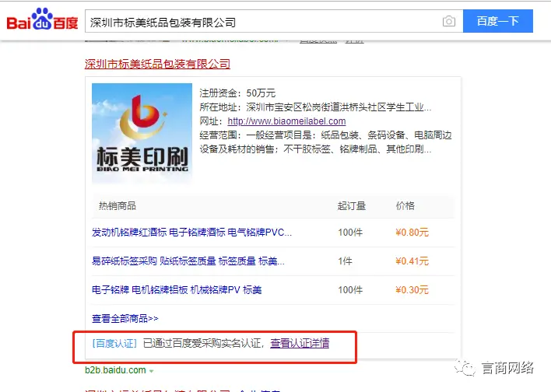The image size is (551, 392).
Task: Click the 标美印刷 company logo thumbnail
Action: (x=142, y=134)
